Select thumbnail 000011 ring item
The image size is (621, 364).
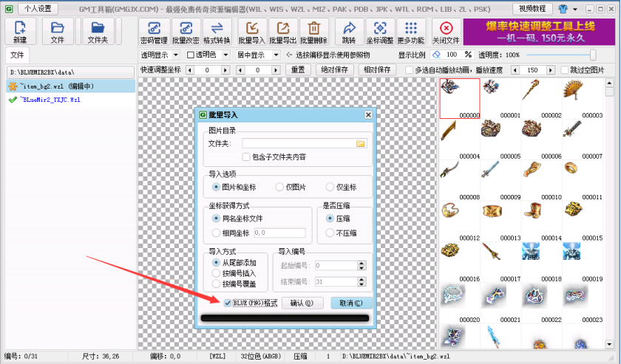[x=583, y=180]
